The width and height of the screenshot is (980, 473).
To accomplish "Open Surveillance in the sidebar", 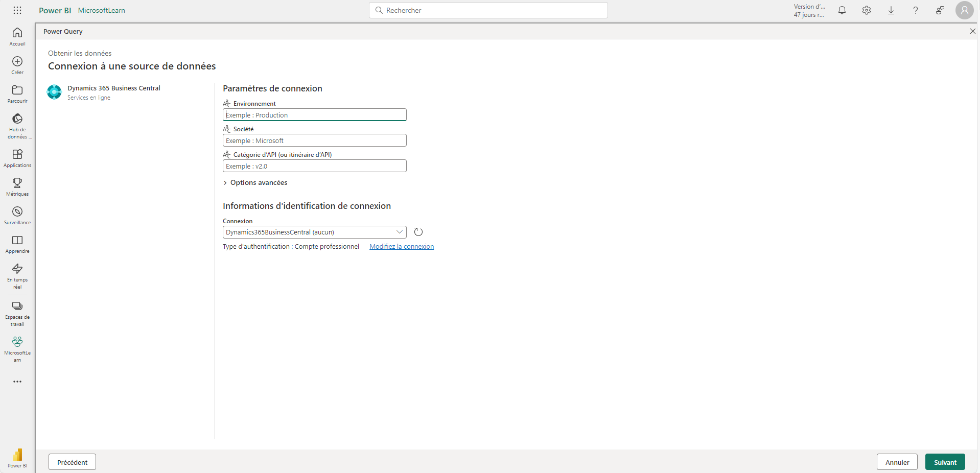I will tap(17, 216).
